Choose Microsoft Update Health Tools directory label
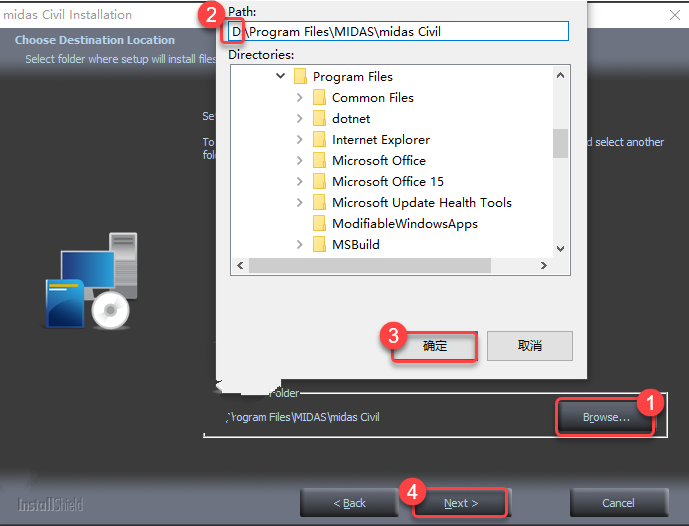Image resolution: width=689 pixels, height=526 pixels. (422, 203)
